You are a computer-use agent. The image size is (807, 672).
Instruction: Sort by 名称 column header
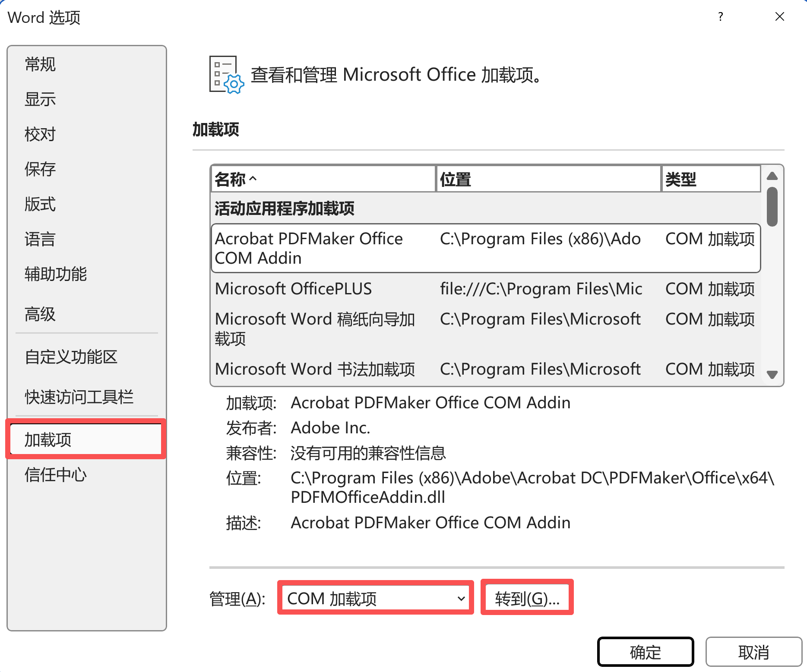tap(323, 179)
